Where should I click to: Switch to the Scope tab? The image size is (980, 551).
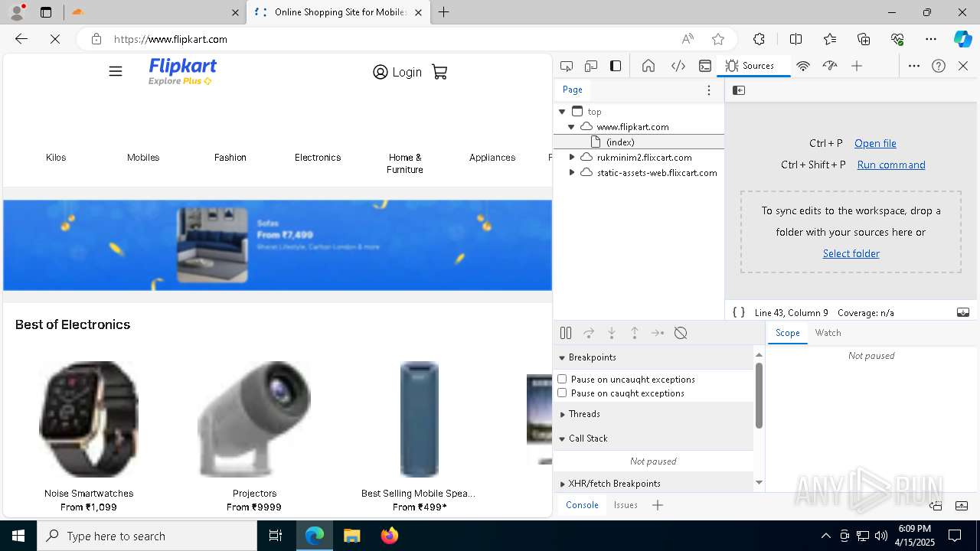787,333
